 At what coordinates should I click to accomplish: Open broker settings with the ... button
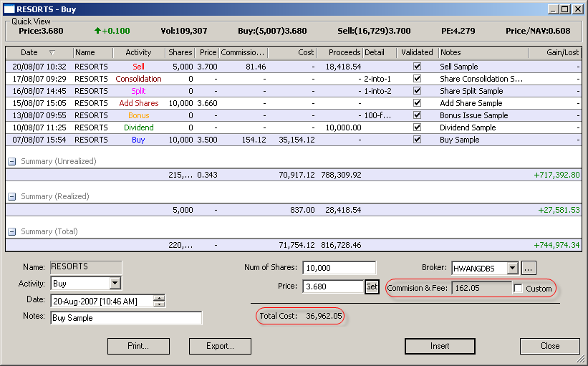[529, 268]
